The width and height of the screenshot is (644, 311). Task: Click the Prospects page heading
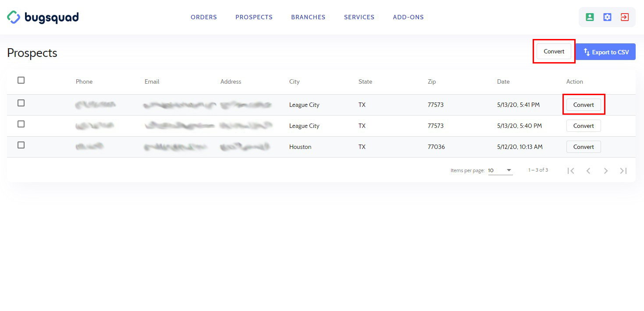tap(32, 53)
